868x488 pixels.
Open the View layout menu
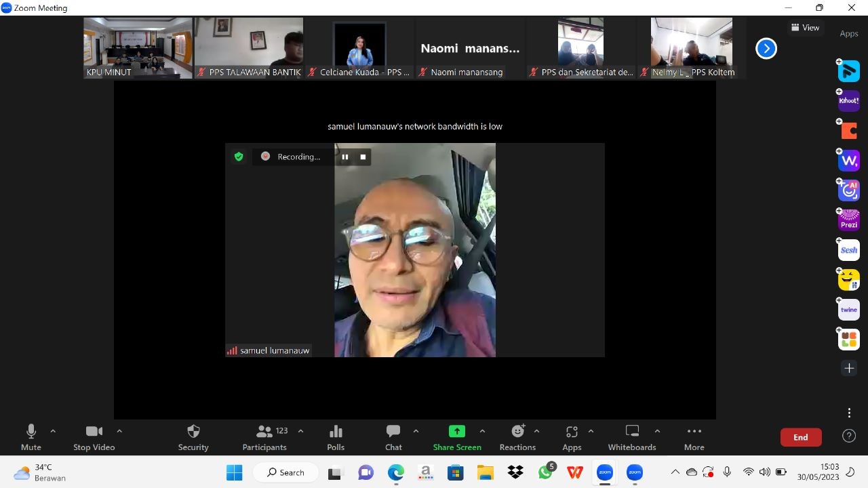click(x=805, y=28)
